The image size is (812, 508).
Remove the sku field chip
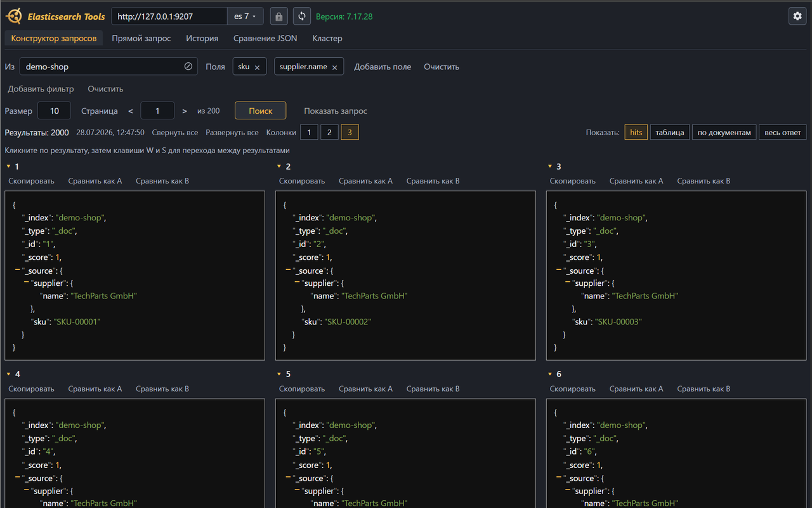(257, 67)
